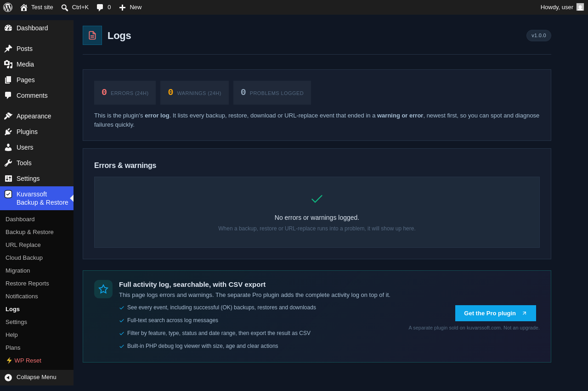Click the search magnifier icon in admin bar
Image resolution: width=588 pixels, height=391 pixels.
click(65, 7)
